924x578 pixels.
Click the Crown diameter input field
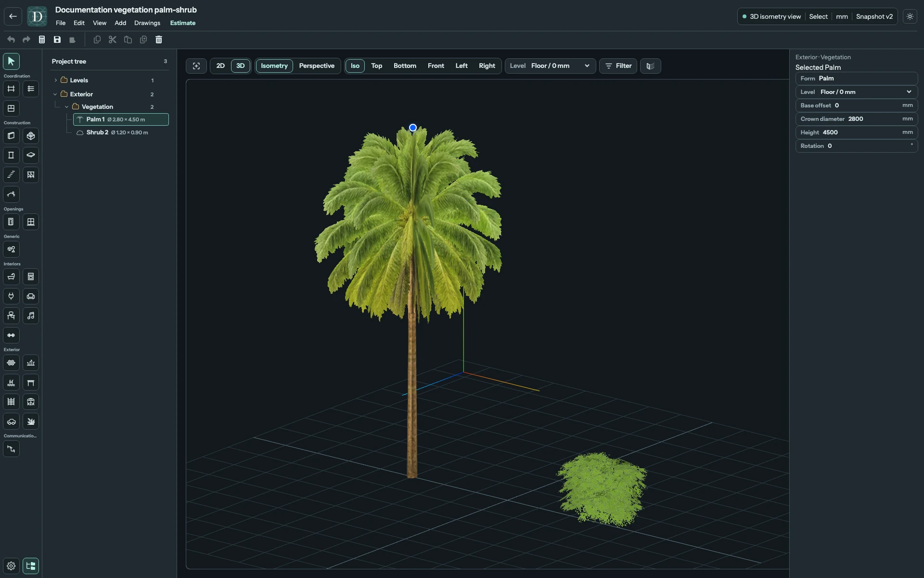857,119
